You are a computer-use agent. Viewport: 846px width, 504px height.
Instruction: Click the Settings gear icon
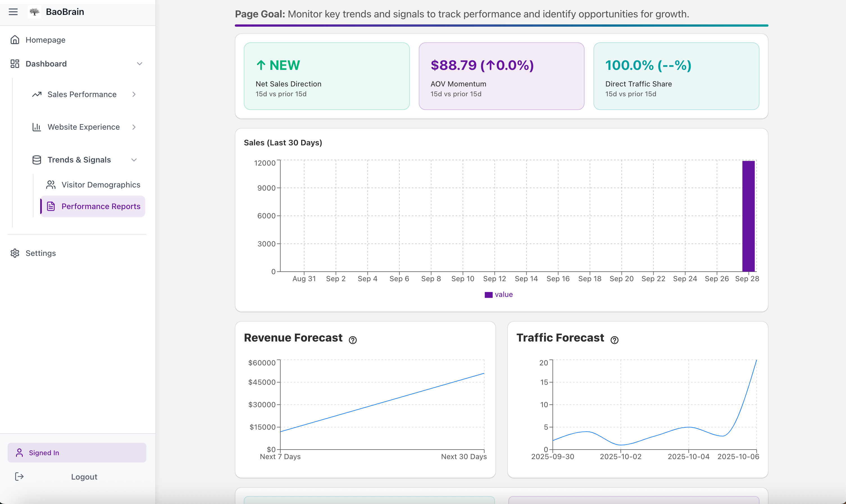15,253
